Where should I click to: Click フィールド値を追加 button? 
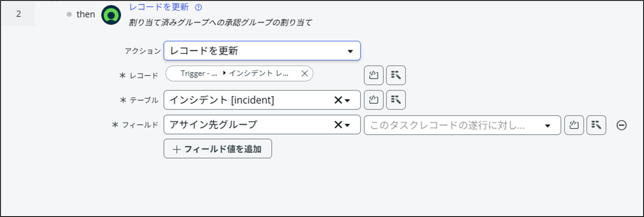pos(218,149)
